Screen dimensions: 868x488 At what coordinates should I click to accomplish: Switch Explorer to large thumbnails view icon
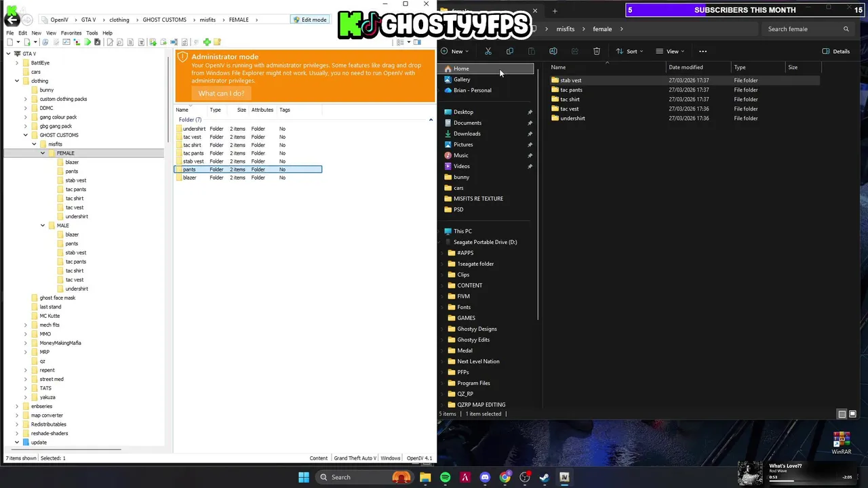point(852,414)
